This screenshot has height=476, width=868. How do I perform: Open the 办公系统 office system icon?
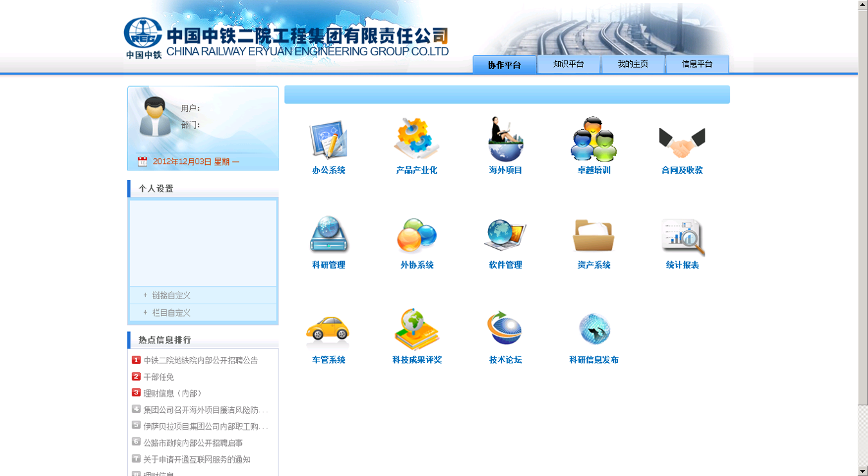tap(329, 140)
